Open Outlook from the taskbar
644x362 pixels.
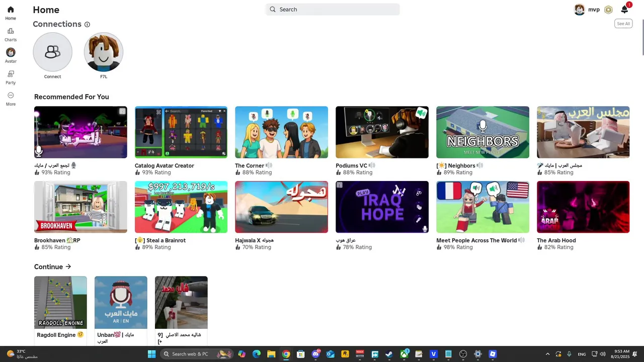coord(330,354)
